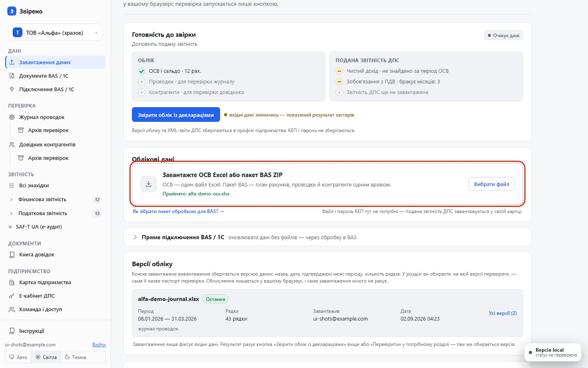Screen dimensions: 588x368
Task: Click the key icon for Е-кабінет ДПС
Action: pos(12,296)
